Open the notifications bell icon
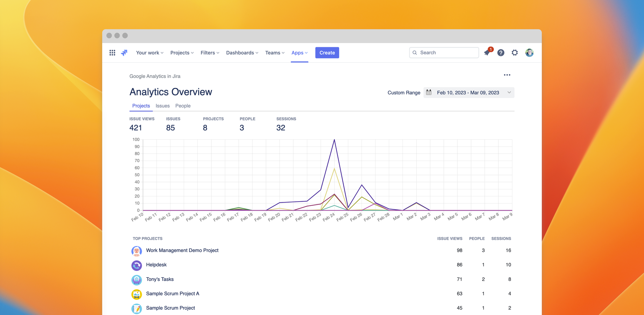This screenshot has width=644, height=315. pos(487,52)
